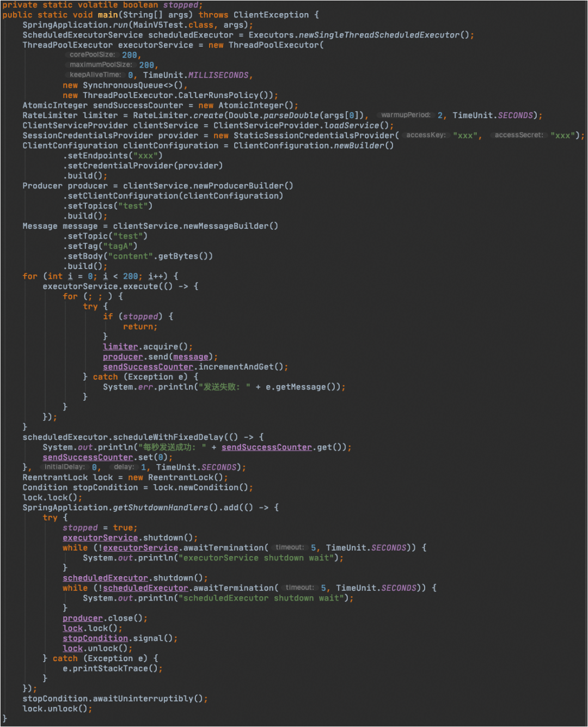Screen dimensions: 588x727
Task: Click the maximumPoolSize value 200
Action: pos(146,65)
